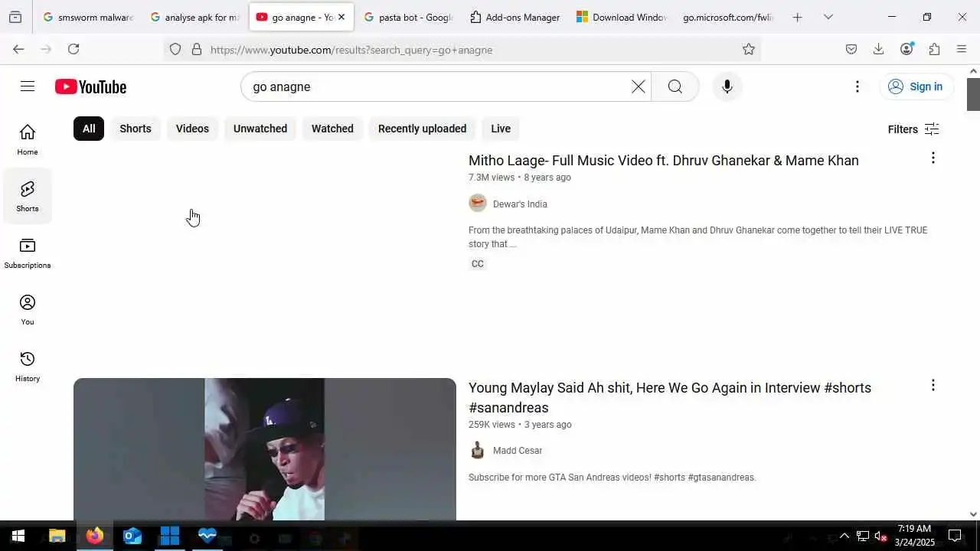Show hidden system tray icons
The image size is (980, 551).
pos(844,536)
